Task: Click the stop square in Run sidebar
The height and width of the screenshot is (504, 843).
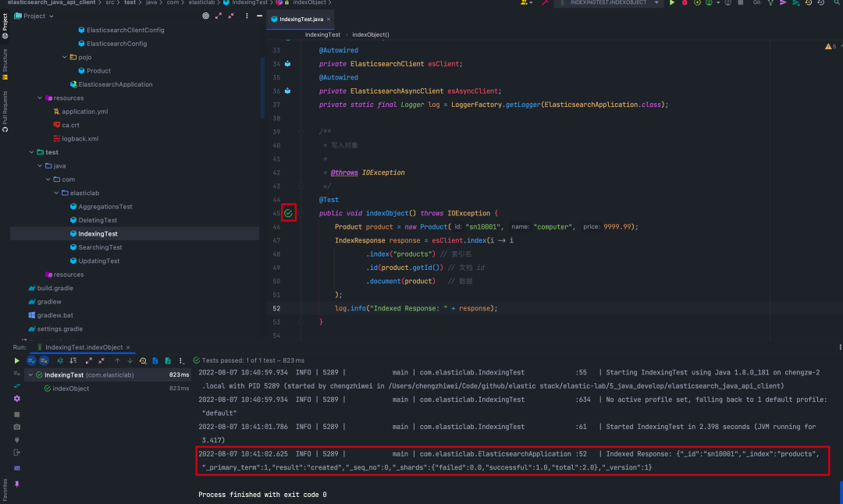Action: (16, 414)
